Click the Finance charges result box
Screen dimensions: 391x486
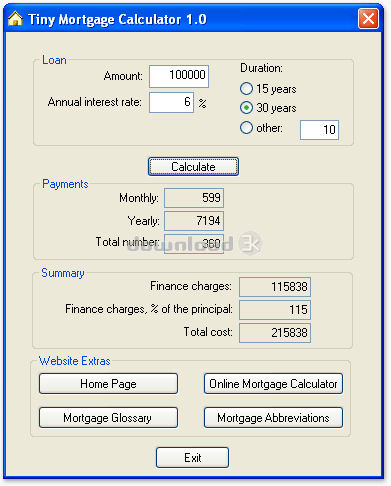coord(275,287)
